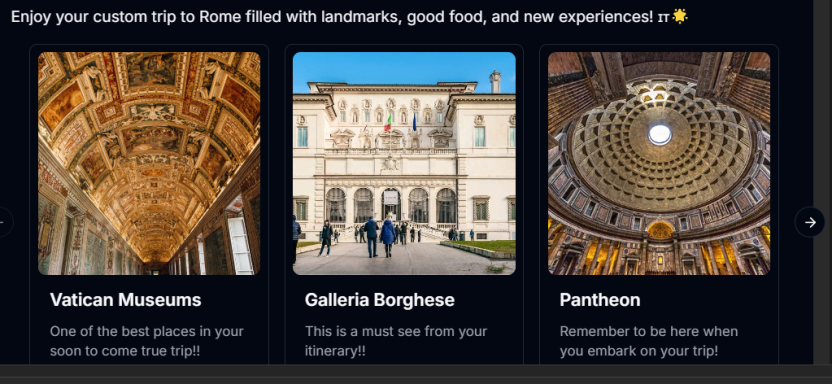Select the Vatican Museums title
The image size is (832, 384).
[126, 300]
